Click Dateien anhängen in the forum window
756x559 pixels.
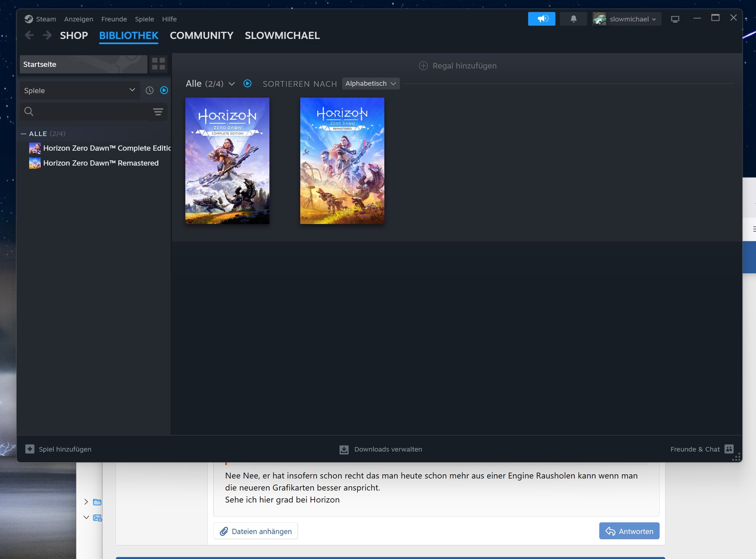pyautogui.click(x=256, y=531)
